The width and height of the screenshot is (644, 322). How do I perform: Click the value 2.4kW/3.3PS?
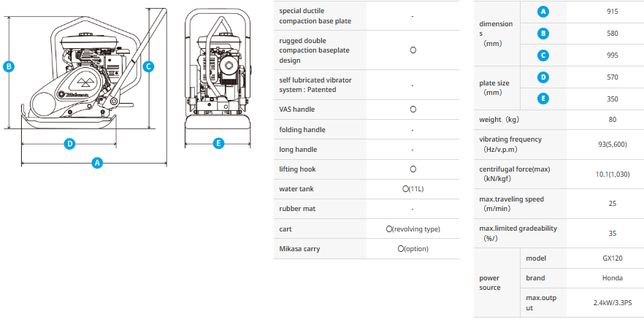coord(613,303)
